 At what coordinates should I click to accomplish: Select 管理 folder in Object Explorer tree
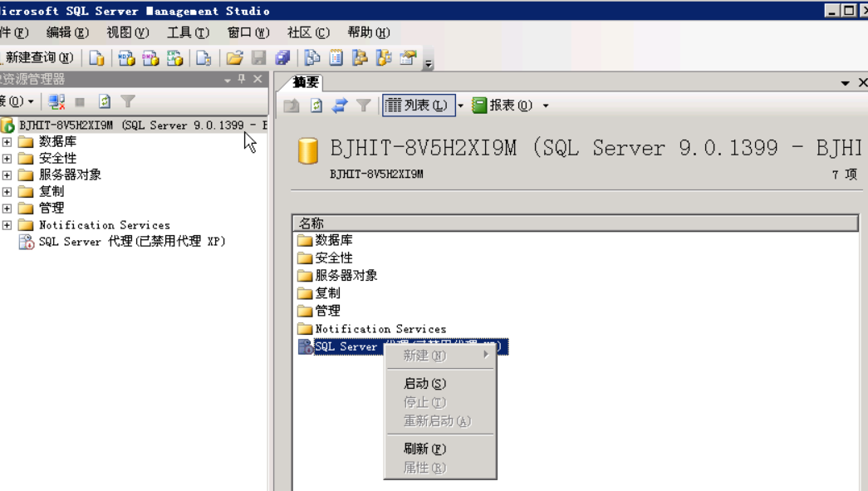pyautogui.click(x=51, y=209)
